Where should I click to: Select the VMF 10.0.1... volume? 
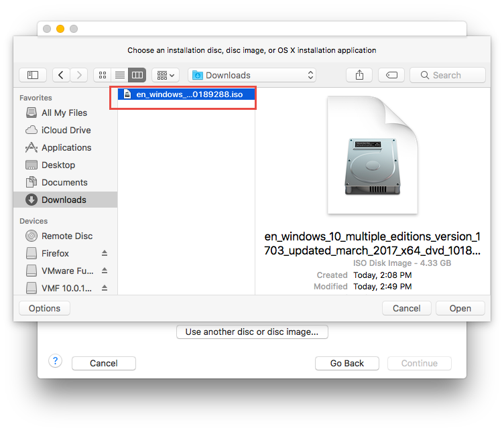click(x=59, y=288)
